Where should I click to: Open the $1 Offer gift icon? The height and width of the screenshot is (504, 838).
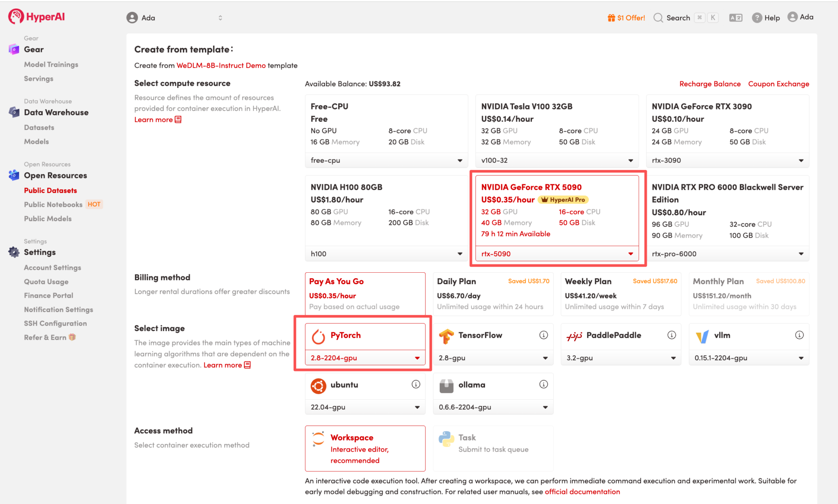(611, 18)
